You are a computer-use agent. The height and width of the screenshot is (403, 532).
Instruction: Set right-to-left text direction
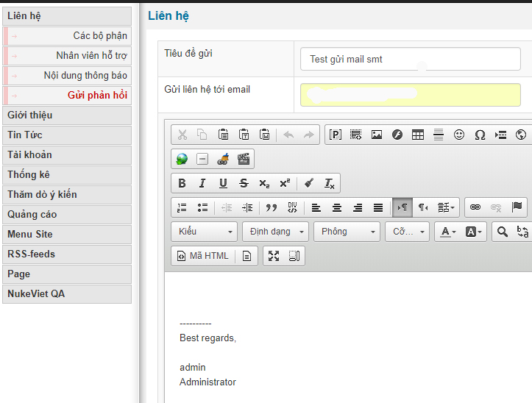[423, 207]
